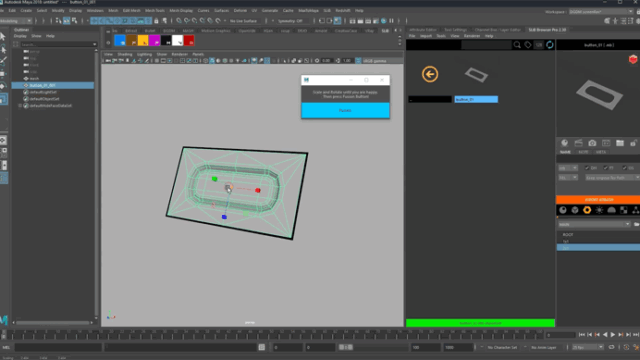Open the Modeling menu set dropdown

click(16, 21)
